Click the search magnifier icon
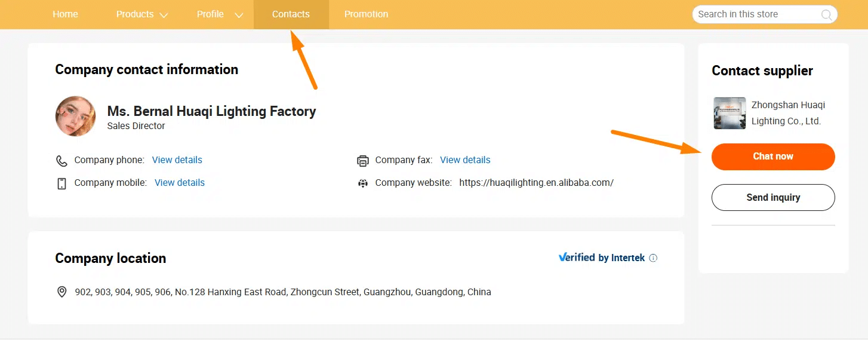 [x=826, y=15]
